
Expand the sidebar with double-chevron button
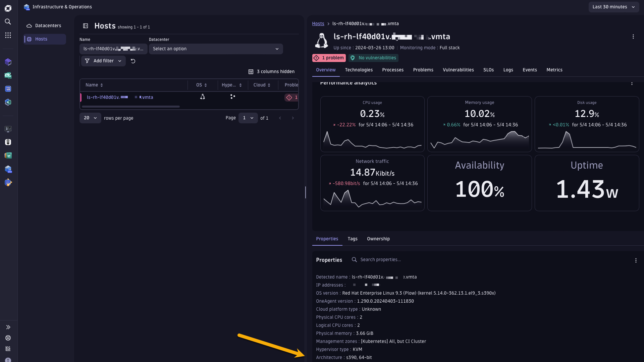click(8, 327)
